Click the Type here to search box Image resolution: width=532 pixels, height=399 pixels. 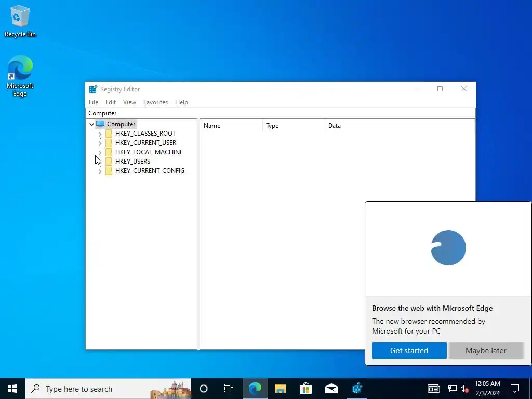coord(108,389)
